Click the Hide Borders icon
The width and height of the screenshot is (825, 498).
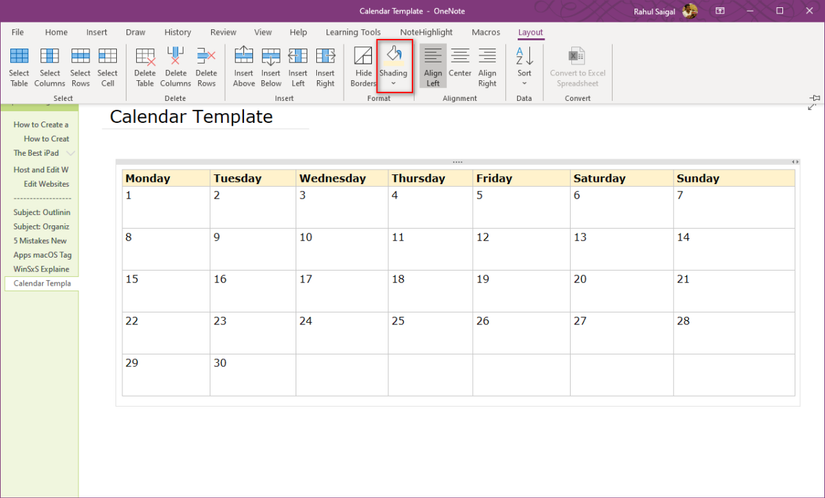(363, 56)
